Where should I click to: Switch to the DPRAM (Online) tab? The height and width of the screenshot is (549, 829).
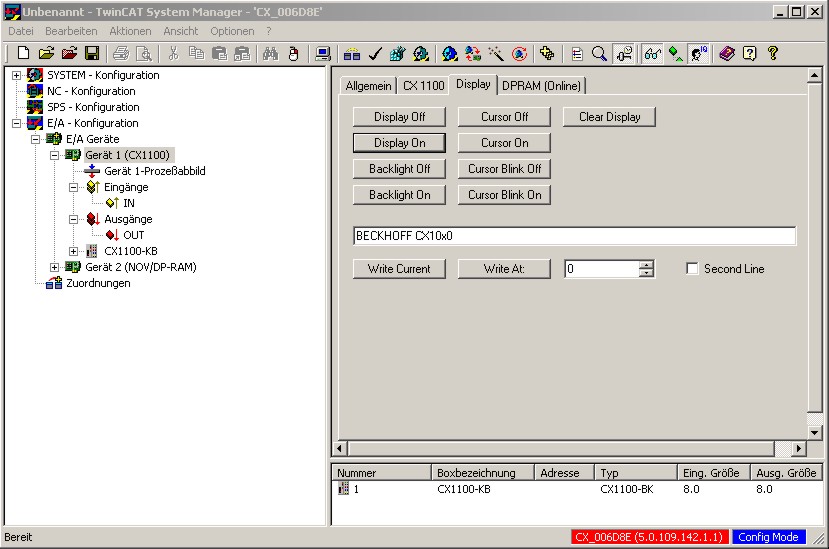pos(541,86)
